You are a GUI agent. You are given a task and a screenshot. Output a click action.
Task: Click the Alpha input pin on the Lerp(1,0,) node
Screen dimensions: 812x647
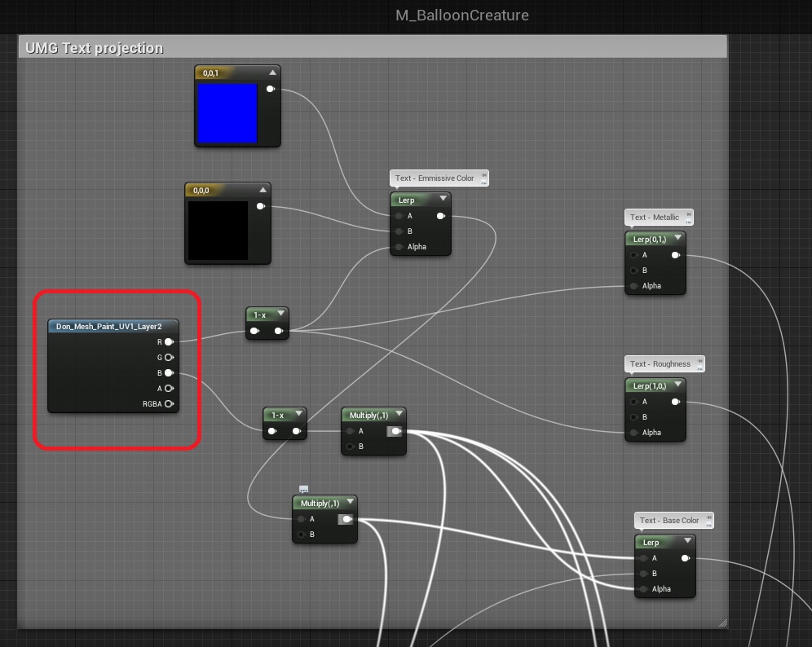633,433
